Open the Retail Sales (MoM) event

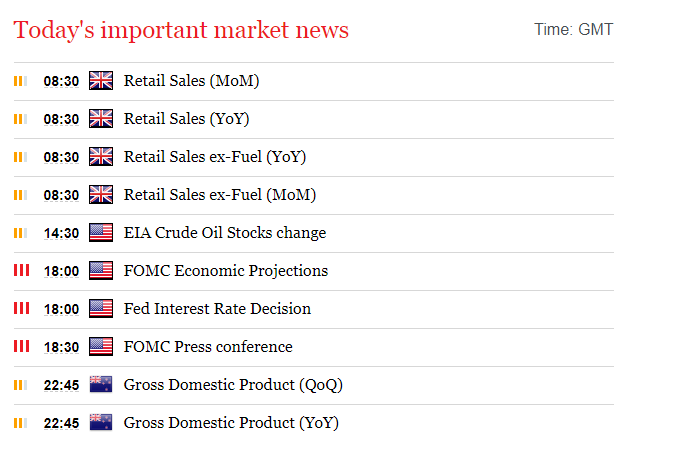[191, 81]
